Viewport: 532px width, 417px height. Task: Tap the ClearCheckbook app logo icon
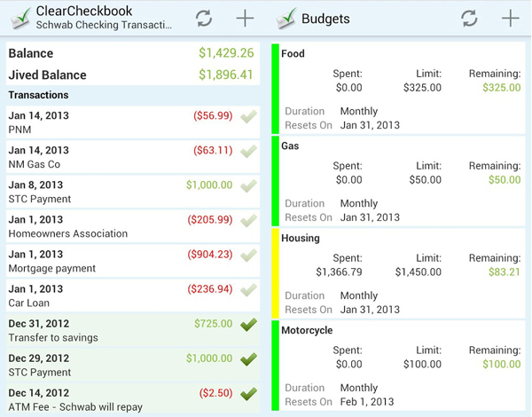pyautogui.click(x=20, y=19)
